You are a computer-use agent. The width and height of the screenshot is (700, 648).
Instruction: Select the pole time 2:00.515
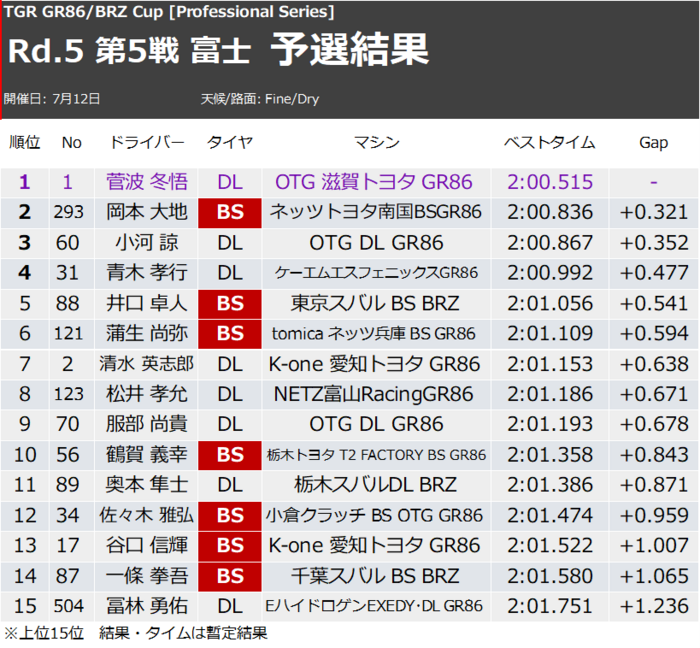click(x=550, y=182)
